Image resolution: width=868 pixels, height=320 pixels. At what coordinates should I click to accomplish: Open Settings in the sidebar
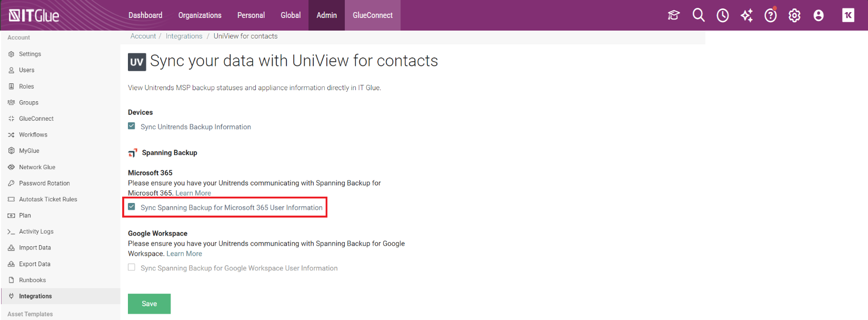point(30,54)
